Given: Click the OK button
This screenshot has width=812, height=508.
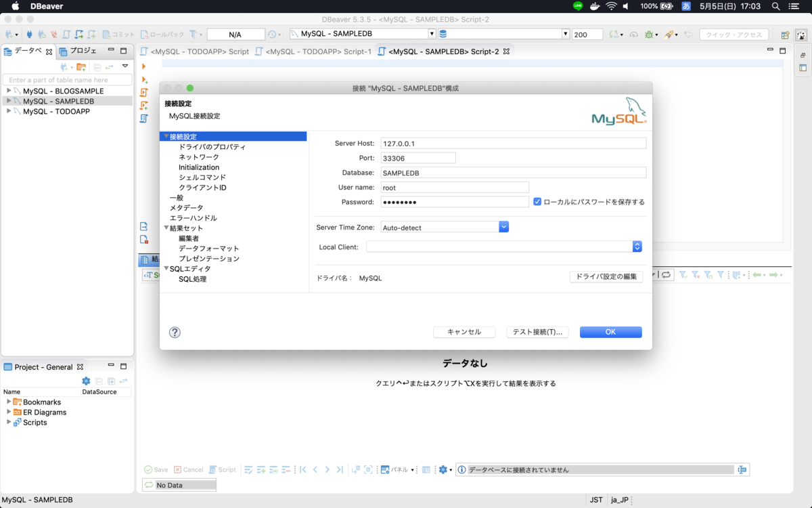Looking at the screenshot, I should click(610, 332).
